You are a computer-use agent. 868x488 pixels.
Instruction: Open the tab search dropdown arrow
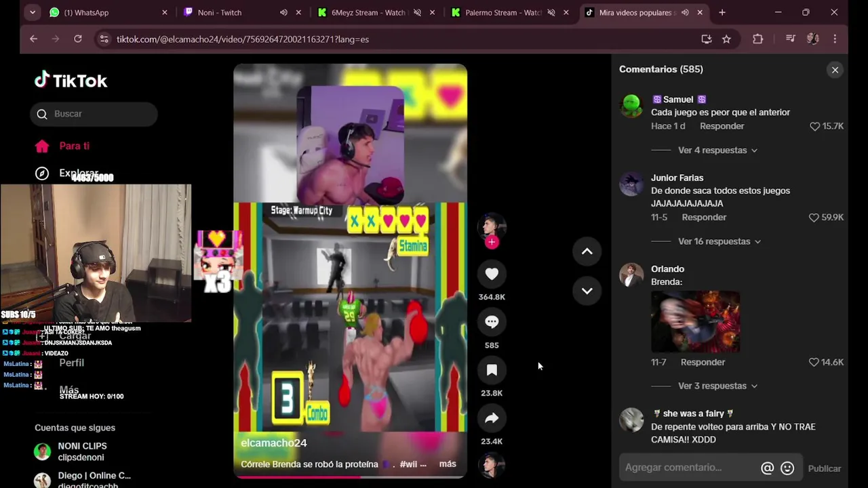click(x=33, y=12)
